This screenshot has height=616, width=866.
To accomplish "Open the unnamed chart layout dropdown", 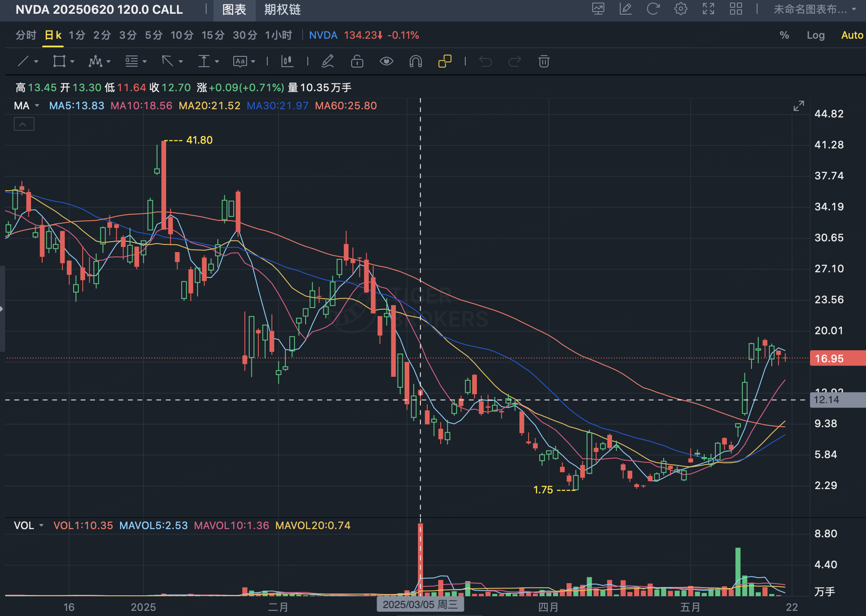I will point(815,9).
